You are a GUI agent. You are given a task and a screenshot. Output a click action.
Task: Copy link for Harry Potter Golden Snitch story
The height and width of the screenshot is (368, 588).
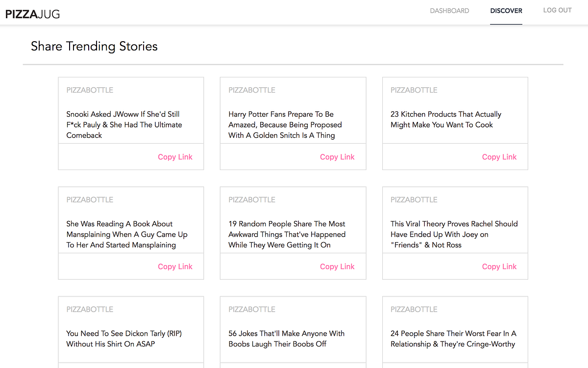click(x=337, y=157)
